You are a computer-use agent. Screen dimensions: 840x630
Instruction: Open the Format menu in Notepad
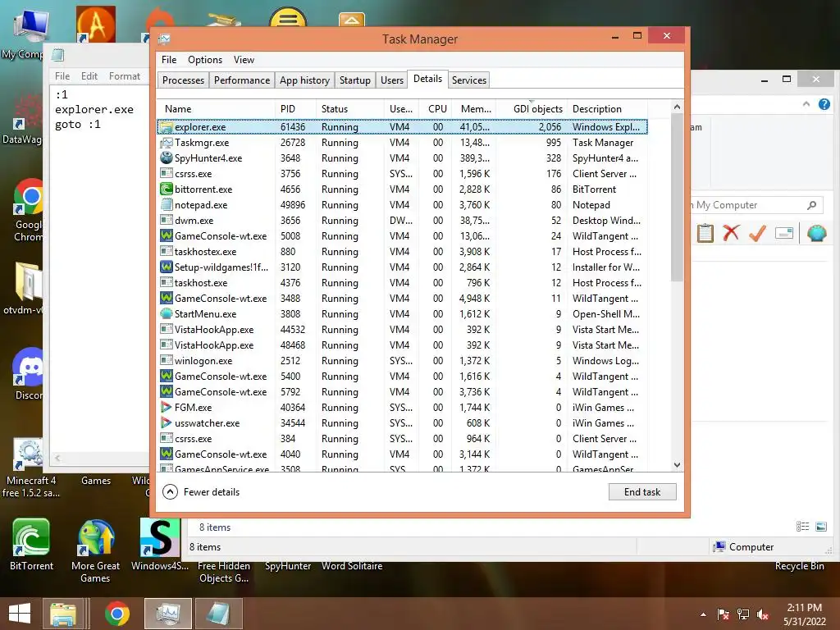(x=125, y=76)
